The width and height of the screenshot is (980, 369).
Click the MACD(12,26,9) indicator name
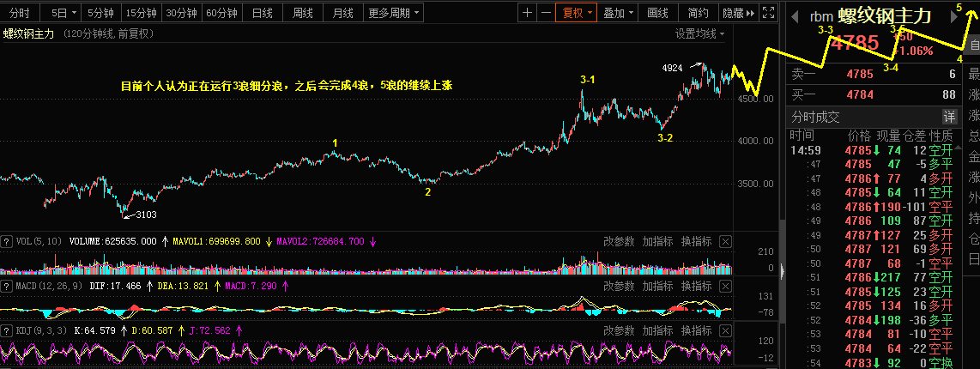48,286
